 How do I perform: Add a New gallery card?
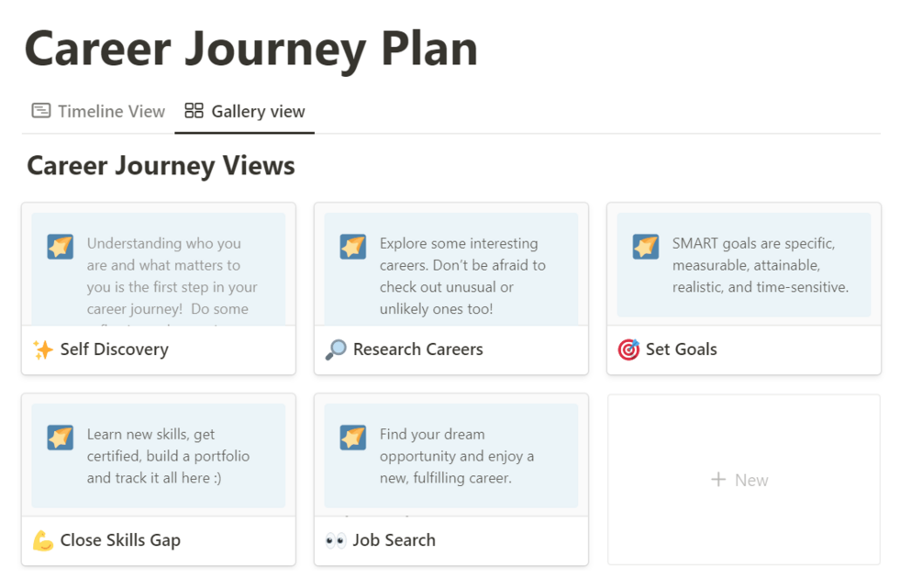click(740, 480)
